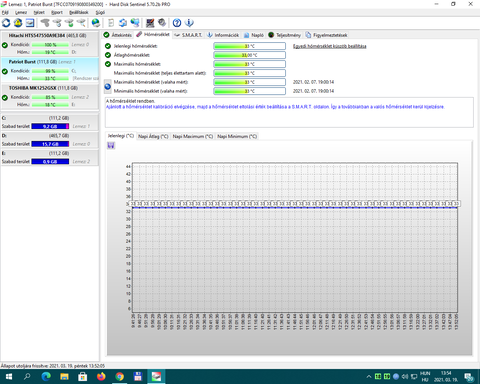This screenshot has height=384, width=480.
Task: Click Egyedi hőmérséklet küszöb beállítása link
Action: pos(330,46)
